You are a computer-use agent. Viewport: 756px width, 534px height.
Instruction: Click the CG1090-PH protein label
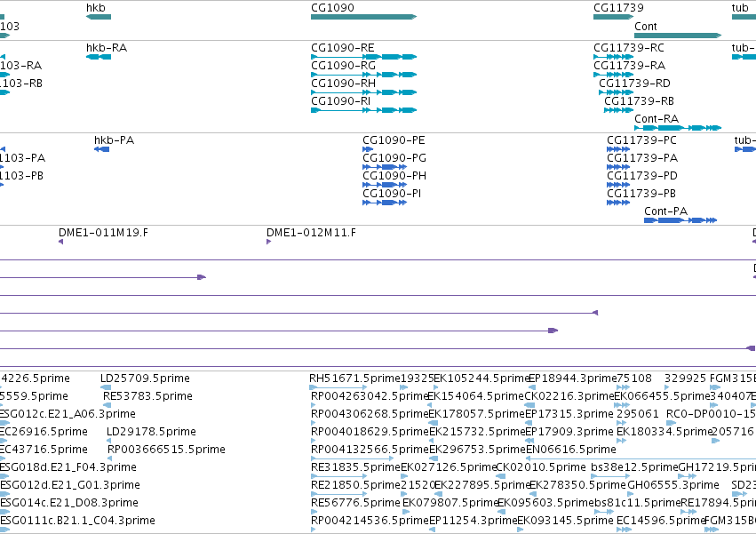394,176
